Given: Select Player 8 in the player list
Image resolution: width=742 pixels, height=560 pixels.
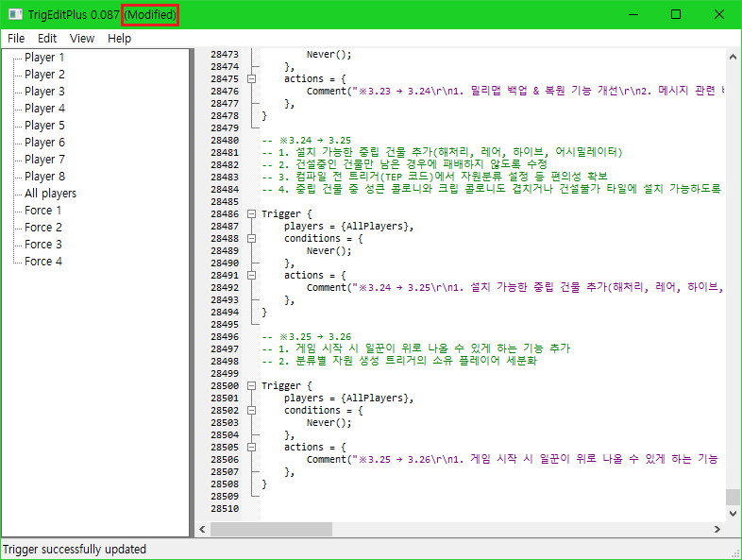Looking at the screenshot, I should coord(44,177).
